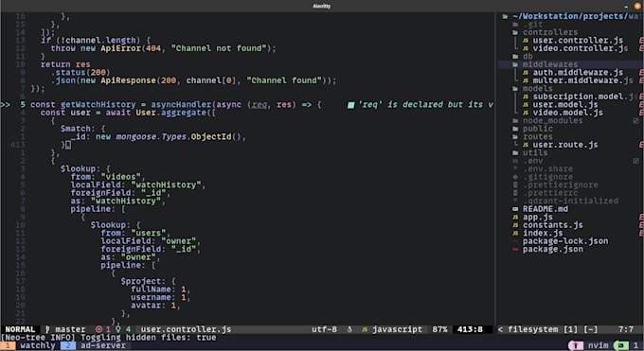
Task: Click the root project folder icon
Action: click(x=505, y=16)
